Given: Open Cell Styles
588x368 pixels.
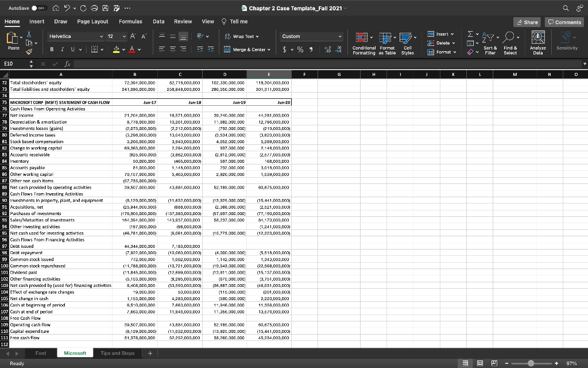Looking at the screenshot, I should click(407, 44).
